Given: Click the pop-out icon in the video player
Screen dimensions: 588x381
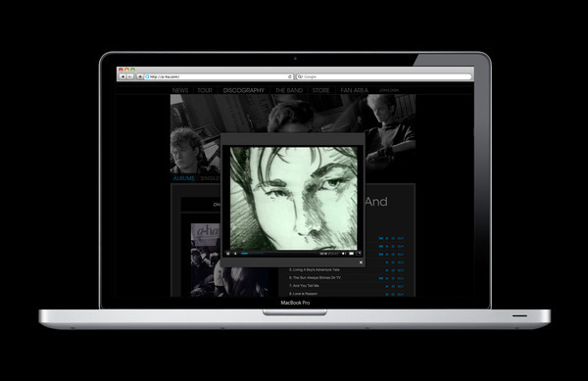Looking at the screenshot, I should 359,254.
